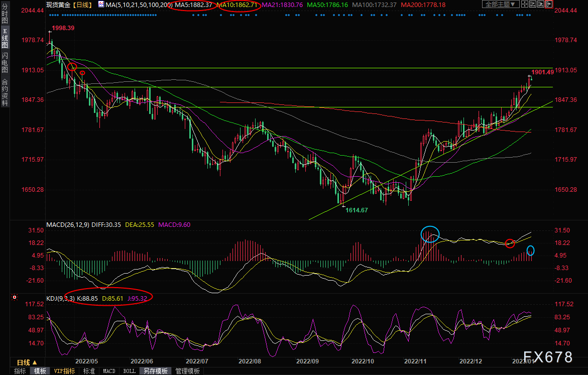This screenshot has height=375, width=588.
Task: Select the K线图 sidebar tab
Action: click(x=5, y=38)
